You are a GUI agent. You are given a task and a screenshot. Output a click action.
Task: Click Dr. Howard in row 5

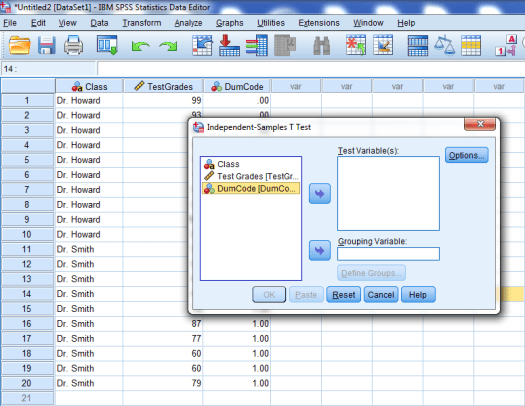pos(89,160)
